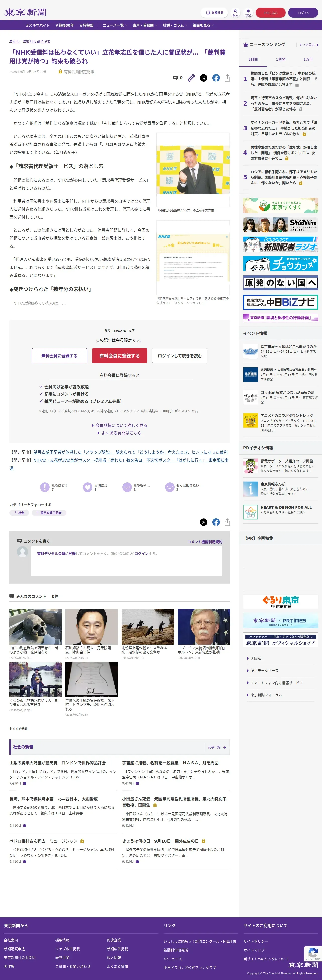Select the 1週間 ranking tab

280,59
